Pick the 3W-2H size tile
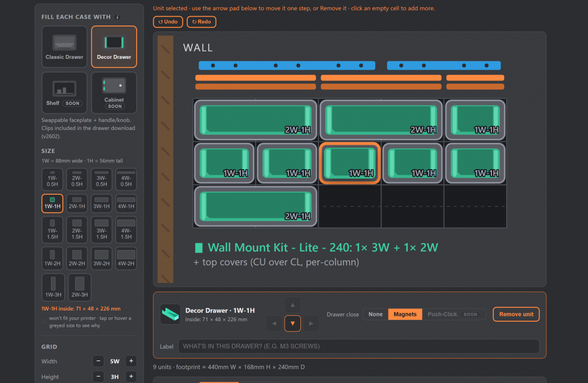The height and width of the screenshot is (383, 588). click(x=101, y=258)
